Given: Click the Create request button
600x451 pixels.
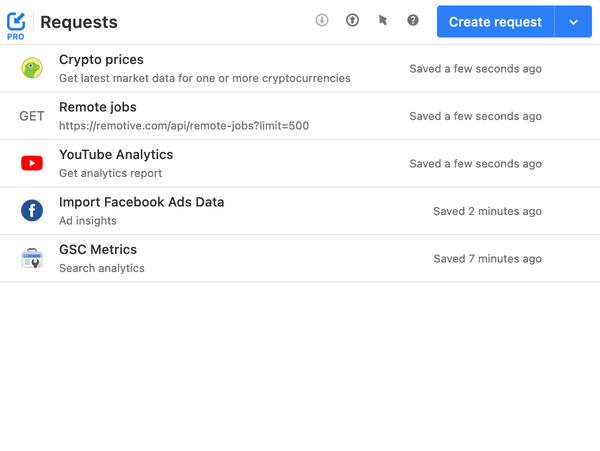Looking at the screenshot, I should tap(495, 21).
